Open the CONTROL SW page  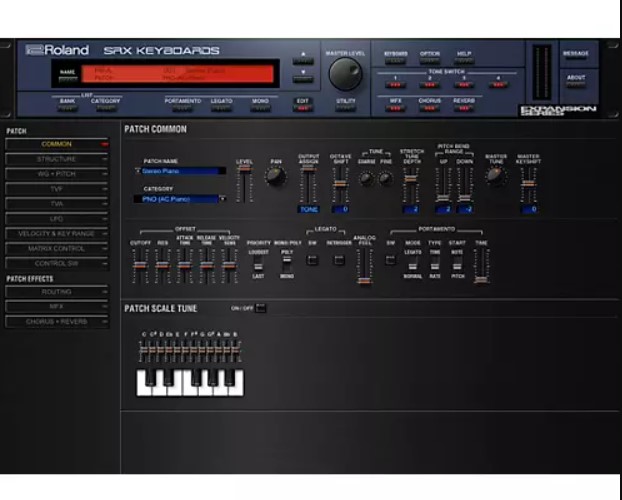57,263
